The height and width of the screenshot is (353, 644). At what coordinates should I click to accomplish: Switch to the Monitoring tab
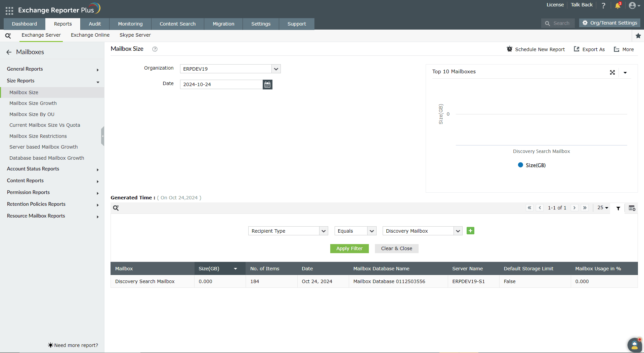pyautogui.click(x=130, y=24)
